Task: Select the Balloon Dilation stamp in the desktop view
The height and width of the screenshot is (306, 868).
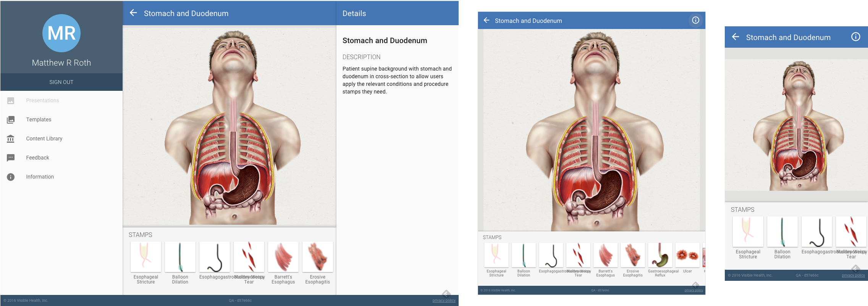Action: pyautogui.click(x=180, y=263)
